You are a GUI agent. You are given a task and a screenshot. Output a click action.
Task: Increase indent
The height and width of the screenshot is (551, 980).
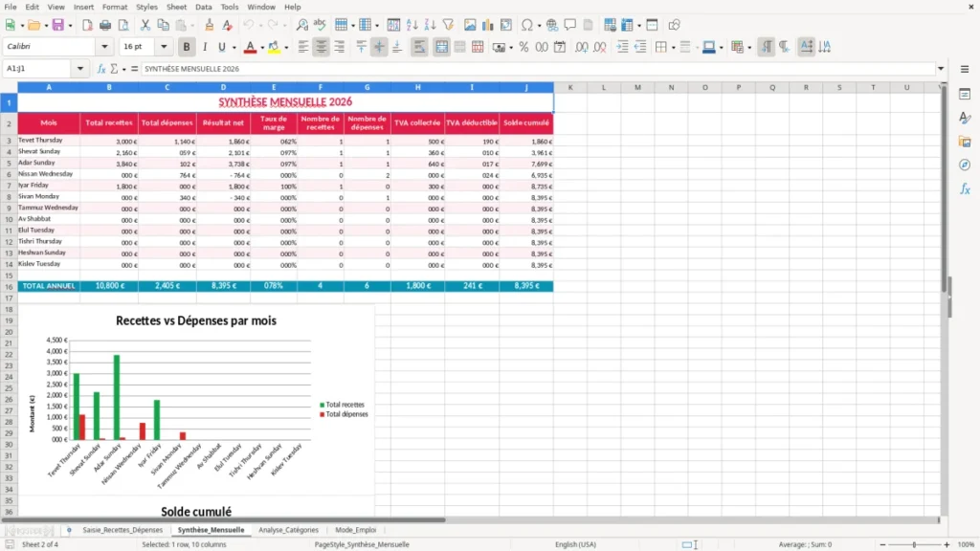[622, 47]
